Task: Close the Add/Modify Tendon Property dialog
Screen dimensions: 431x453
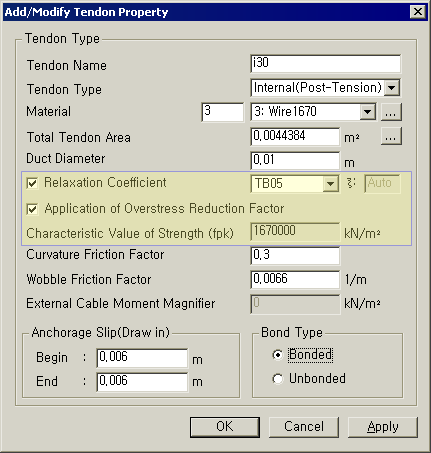Action: [418, 12]
